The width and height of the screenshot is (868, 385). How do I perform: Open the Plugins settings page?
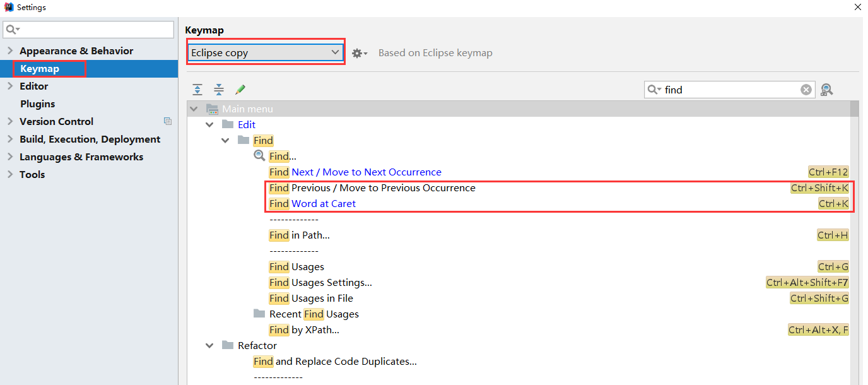38,104
